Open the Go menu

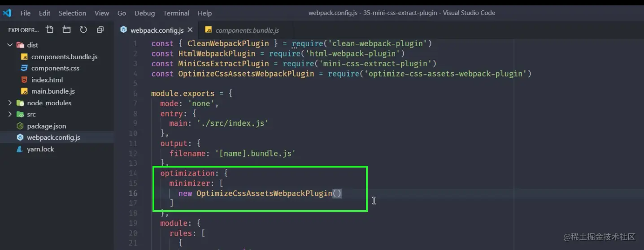pos(122,13)
